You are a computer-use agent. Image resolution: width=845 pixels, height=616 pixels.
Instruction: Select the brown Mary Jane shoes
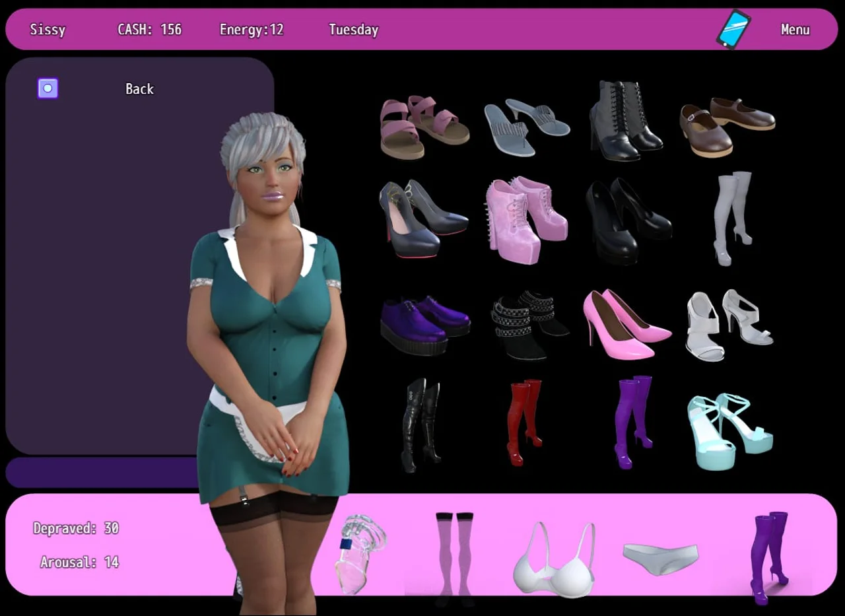[727, 127]
